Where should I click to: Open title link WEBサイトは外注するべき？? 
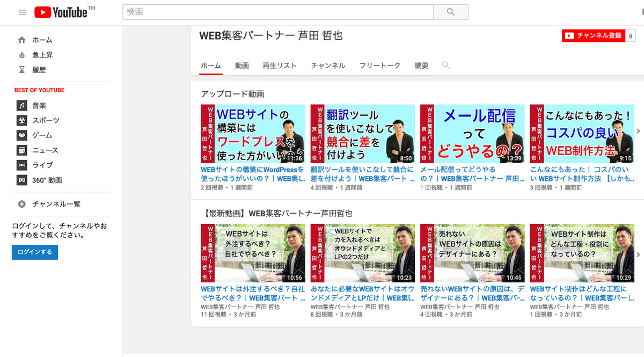pos(253,293)
